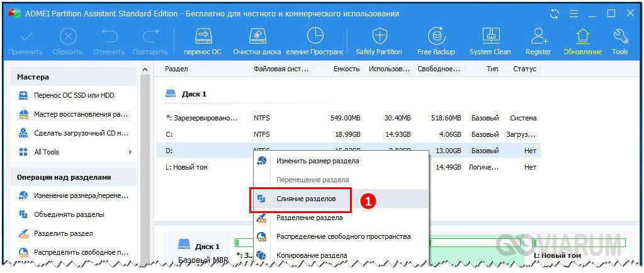The height and width of the screenshot is (273, 644).
Task: Collapse the Мастера panel header
Action: pos(72,77)
